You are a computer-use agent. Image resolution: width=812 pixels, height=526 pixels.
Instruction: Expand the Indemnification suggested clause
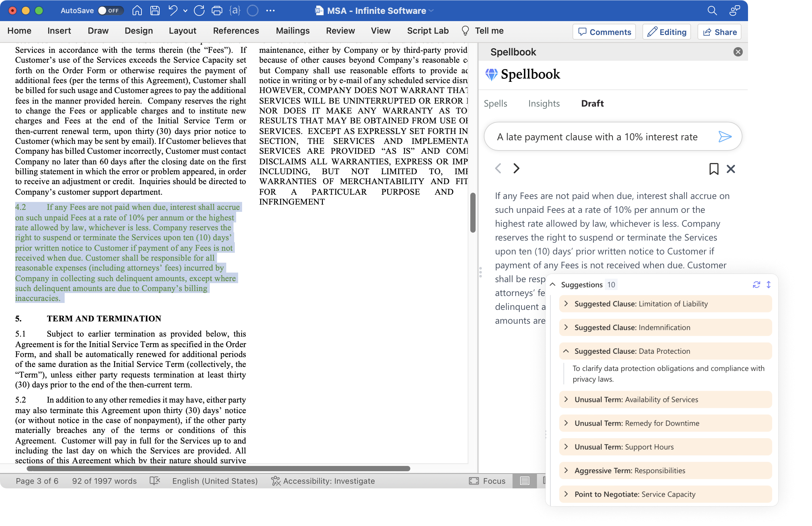pyautogui.click(x=566, y=327)
